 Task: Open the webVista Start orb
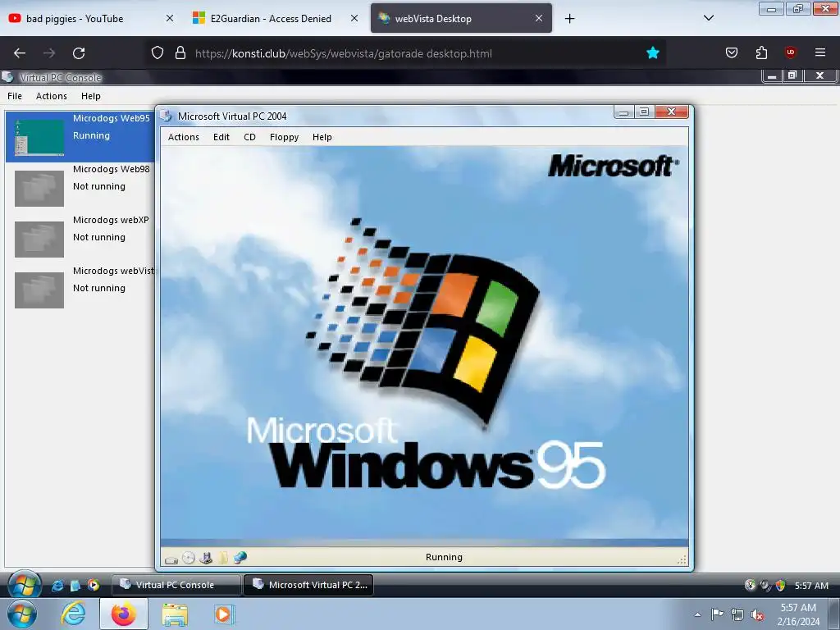pyautogui.click(x=24, y=584)
